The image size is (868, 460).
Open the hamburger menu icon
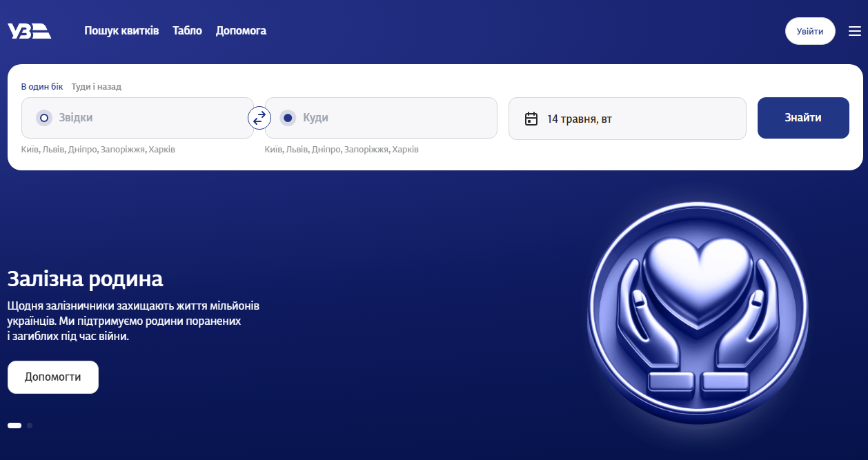tap(854, 31)
